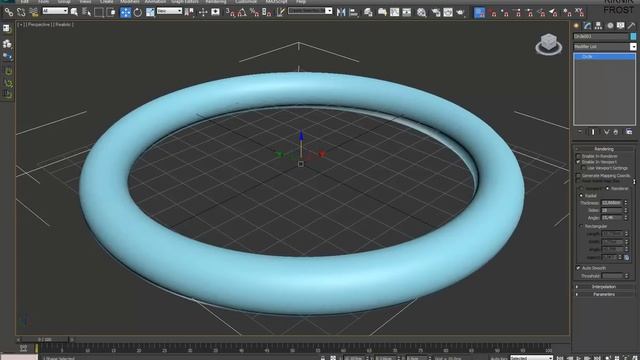Click the Z axis arrow of the move gizmo
This screenshot has width=640, height=360.
click(301, 136)
